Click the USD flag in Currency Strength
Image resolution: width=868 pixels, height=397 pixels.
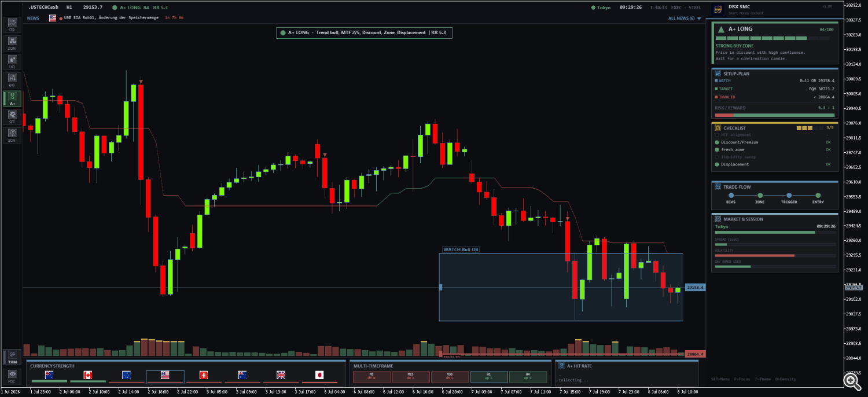coord(165,376)
